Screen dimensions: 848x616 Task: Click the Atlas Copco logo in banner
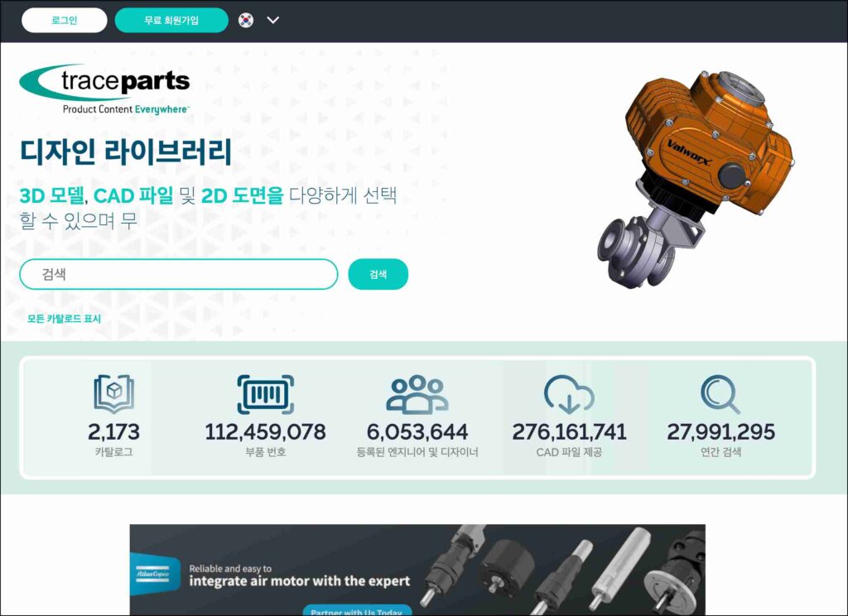(155, 573)
